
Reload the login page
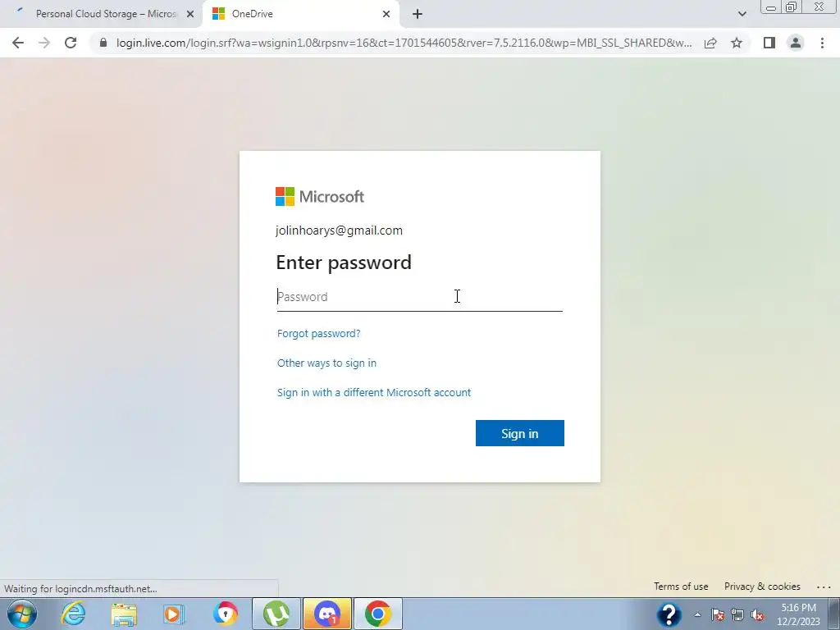[x=71, y=43]
